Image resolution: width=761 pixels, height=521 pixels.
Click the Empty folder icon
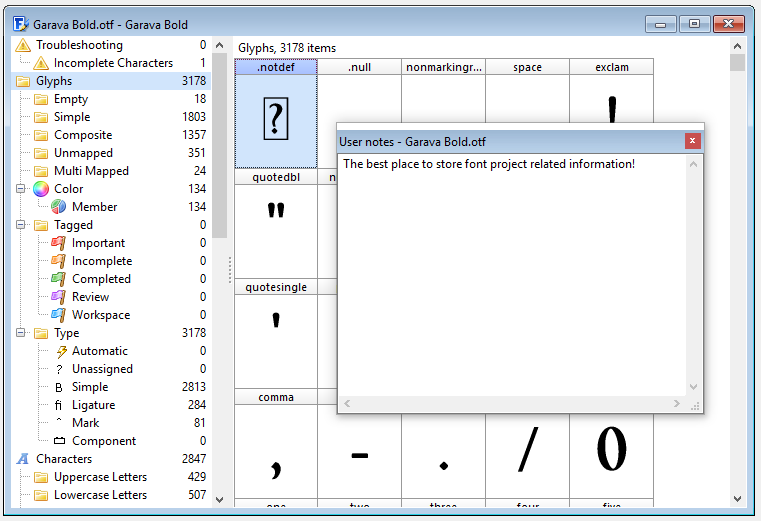click(41, 99)
